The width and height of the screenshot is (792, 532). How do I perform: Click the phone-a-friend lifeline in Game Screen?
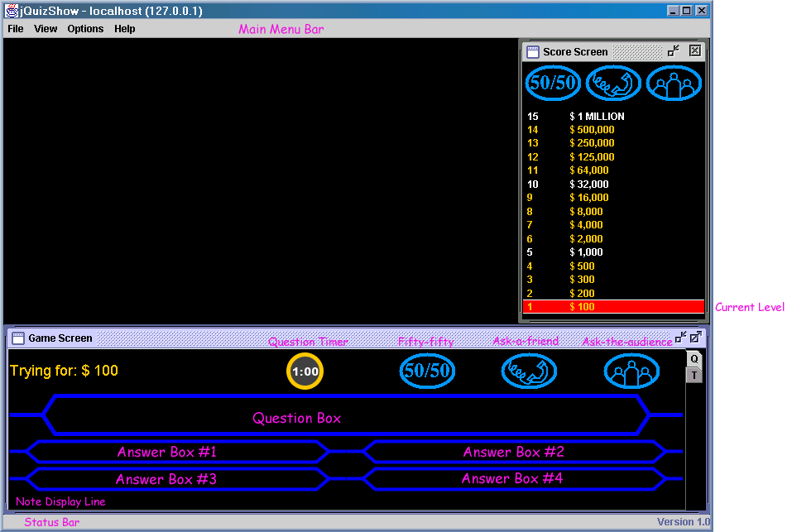(x=529, y=371)
